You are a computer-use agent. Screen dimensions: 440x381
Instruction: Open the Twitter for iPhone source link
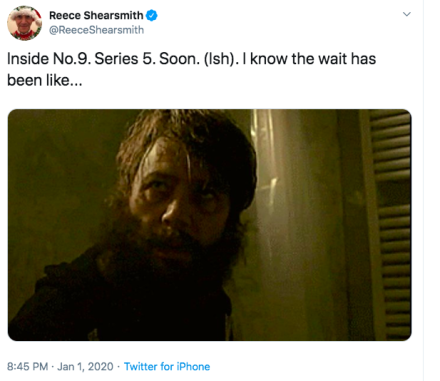coord(167,367)
